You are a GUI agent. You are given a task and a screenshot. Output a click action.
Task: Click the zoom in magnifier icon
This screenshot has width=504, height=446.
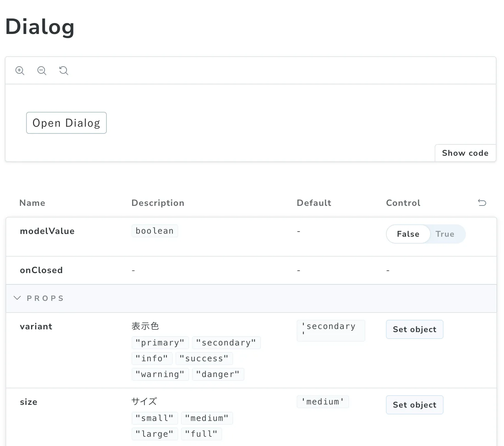(x=20, y=71)
